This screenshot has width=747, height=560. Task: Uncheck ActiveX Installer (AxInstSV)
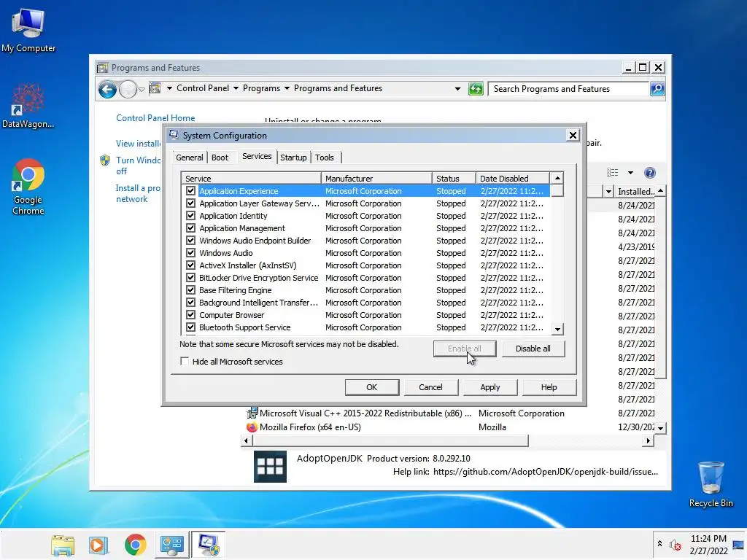[191, 265]
